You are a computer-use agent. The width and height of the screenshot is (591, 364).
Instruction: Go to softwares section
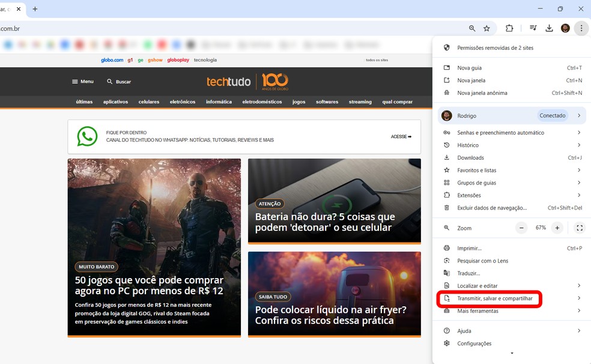pos(327,102)
